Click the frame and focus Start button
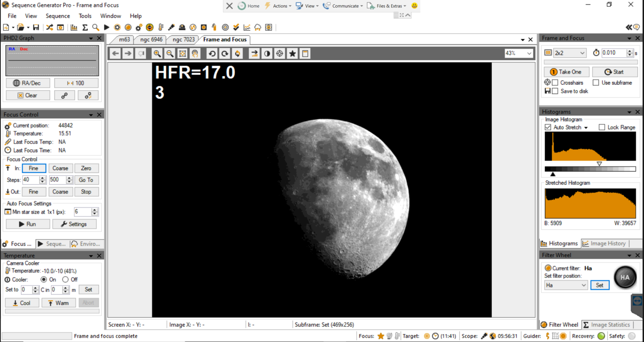The height and width of the screenshot is (342, 644). click(615, 72)
